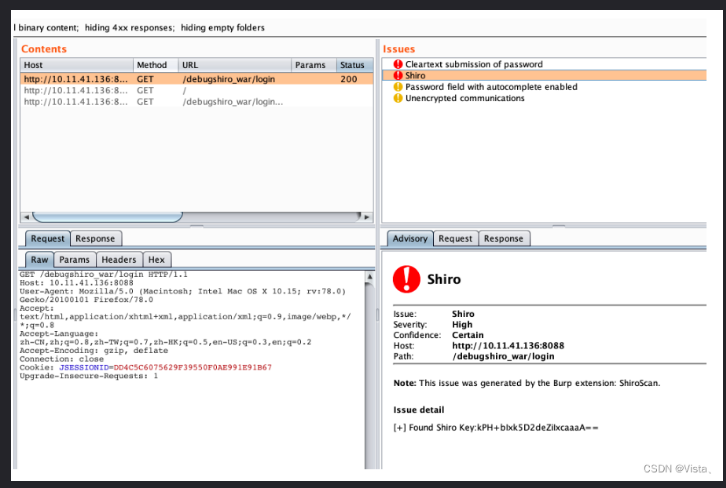Switch to the Hex view tab

click(x=156, y=260)
